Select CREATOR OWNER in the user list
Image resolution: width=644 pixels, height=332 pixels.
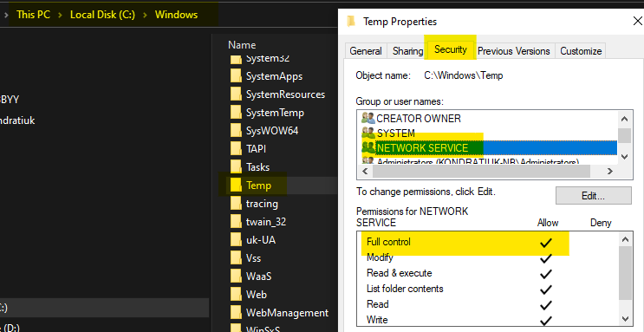tap(419, 119)
